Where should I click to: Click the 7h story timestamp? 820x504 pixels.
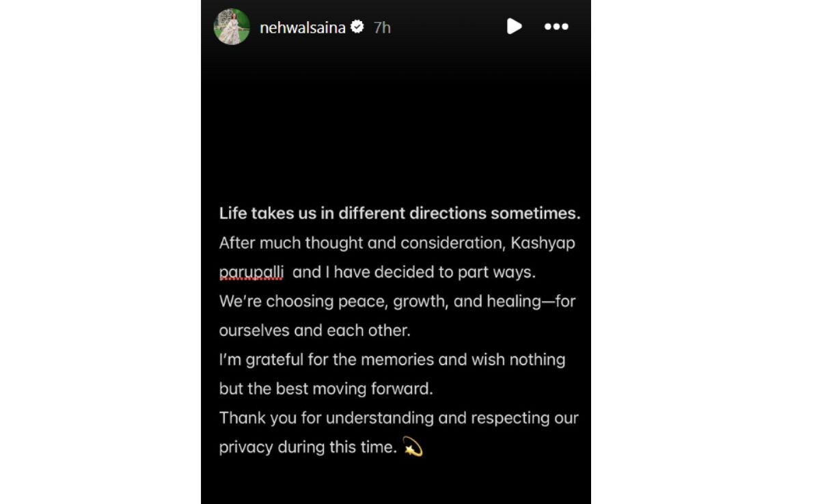382,28
